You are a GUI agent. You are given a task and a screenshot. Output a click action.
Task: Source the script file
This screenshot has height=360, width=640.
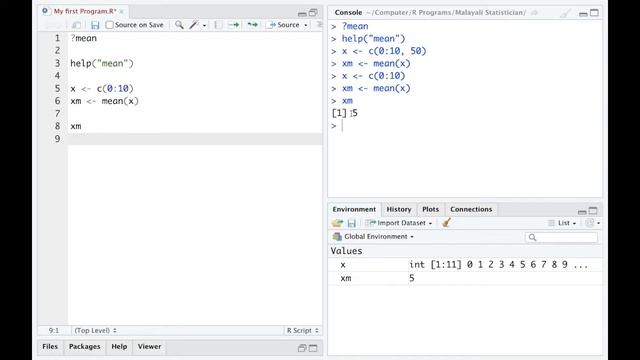coord(284,25)
